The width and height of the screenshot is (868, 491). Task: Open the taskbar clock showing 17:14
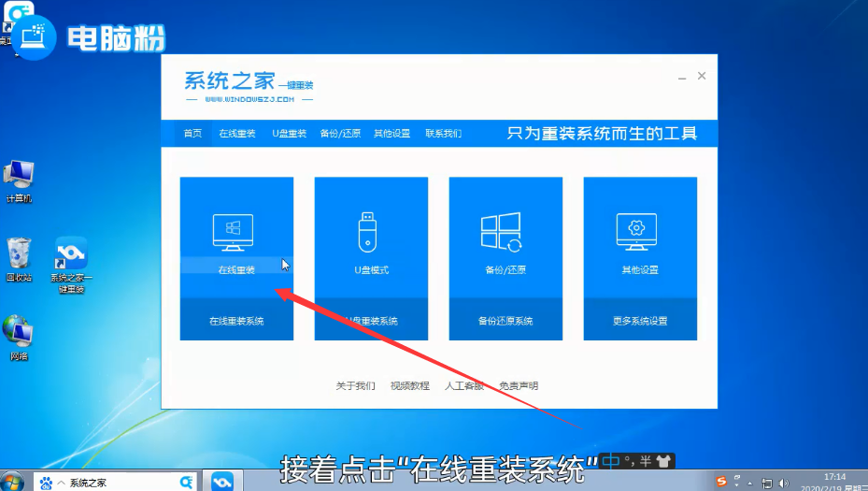[x=833, y=483]
